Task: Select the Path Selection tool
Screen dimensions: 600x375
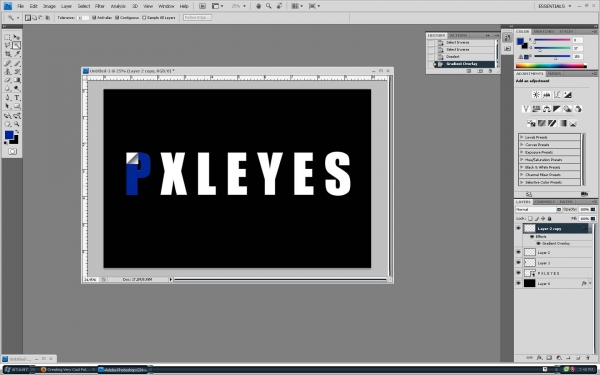Action: [7, 106]
